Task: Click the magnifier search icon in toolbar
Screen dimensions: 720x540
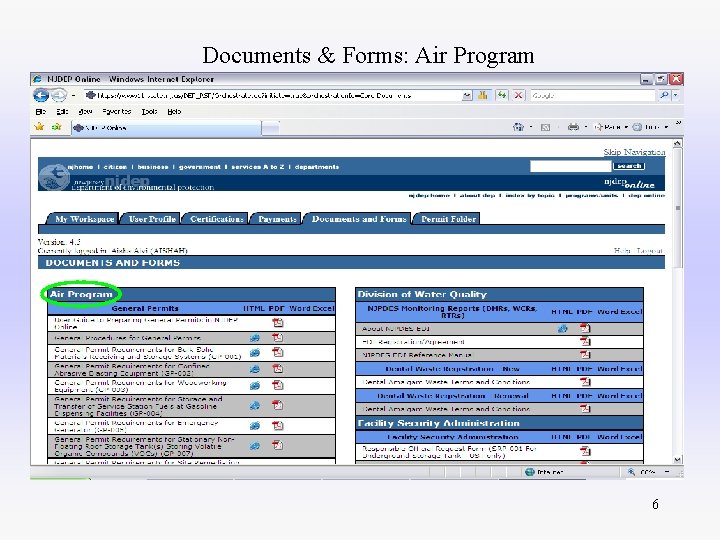Action: 664,96
